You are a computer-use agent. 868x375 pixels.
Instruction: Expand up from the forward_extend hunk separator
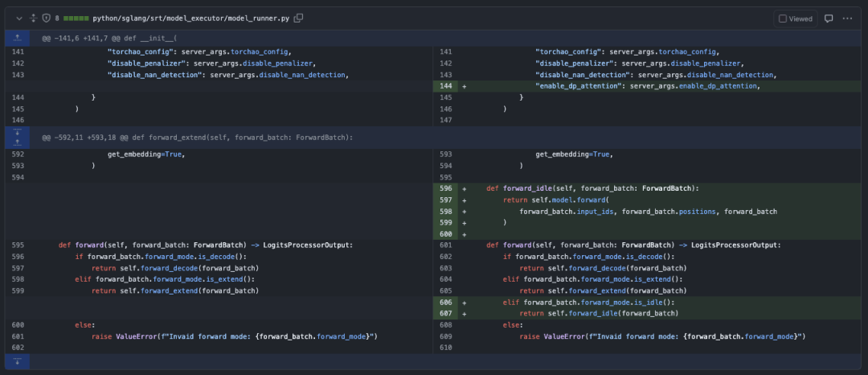[17, 142]
